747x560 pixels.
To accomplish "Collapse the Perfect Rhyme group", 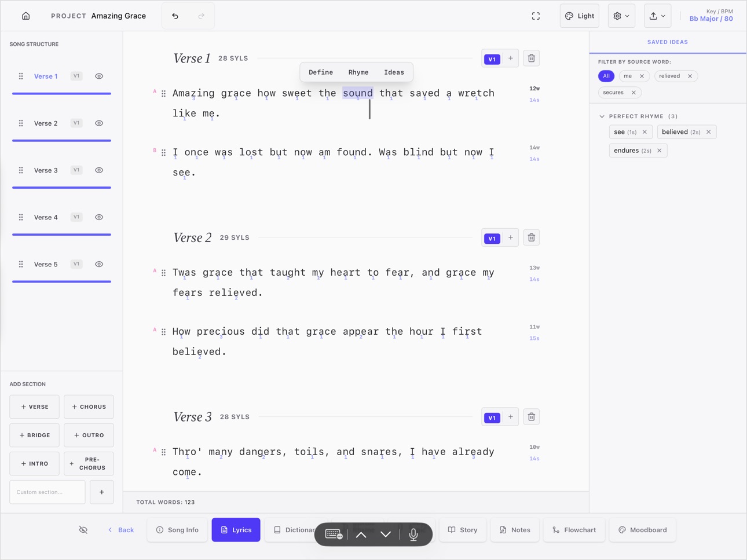I will (602, 116).
